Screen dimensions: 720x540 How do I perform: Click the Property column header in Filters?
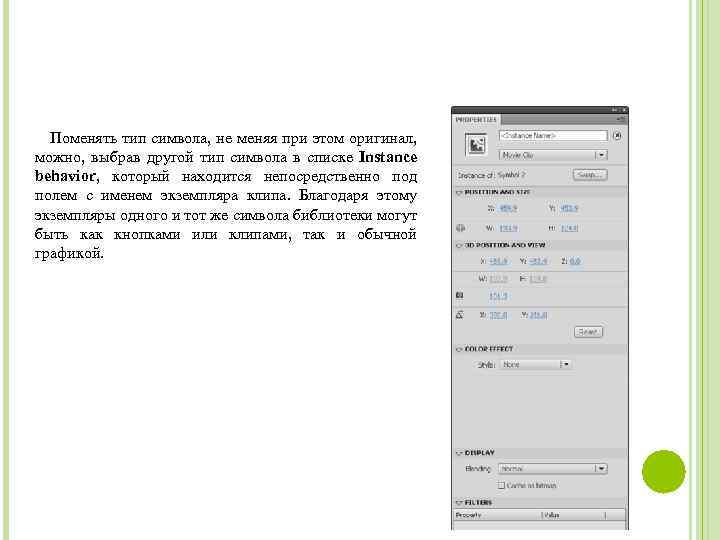[498, 515]
